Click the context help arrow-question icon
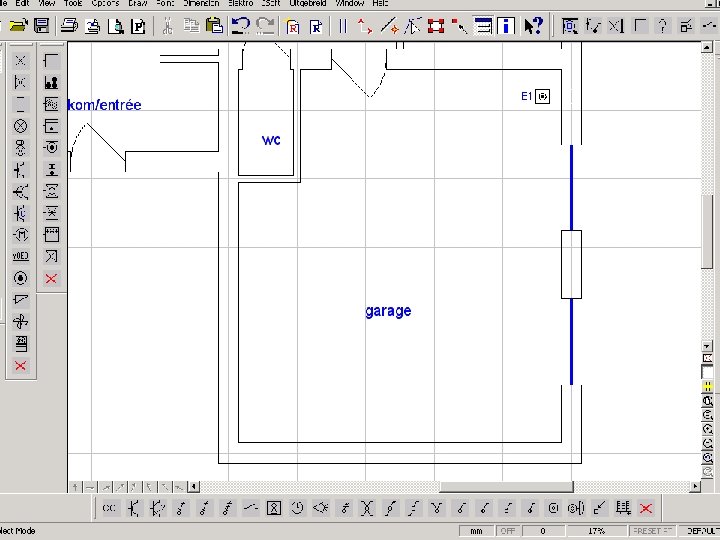 534,26
